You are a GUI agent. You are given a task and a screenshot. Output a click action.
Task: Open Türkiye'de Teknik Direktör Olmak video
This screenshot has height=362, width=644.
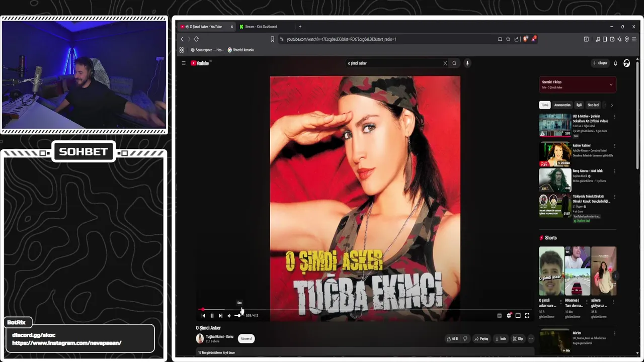click(555, 205)
